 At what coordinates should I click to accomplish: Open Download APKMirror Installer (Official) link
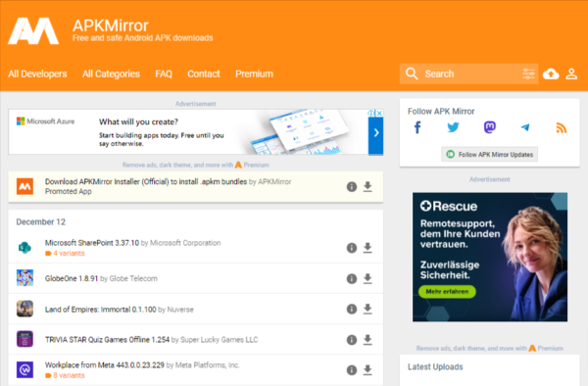click(146, 182)
